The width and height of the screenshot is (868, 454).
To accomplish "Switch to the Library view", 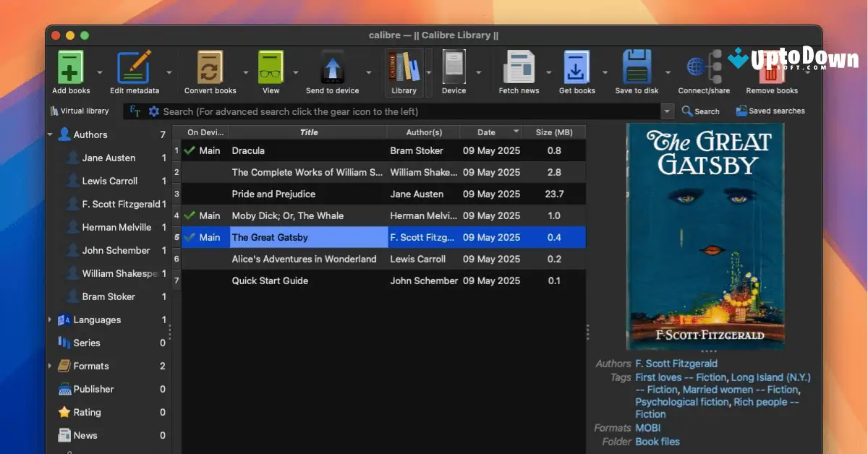I will coord(404,67).
